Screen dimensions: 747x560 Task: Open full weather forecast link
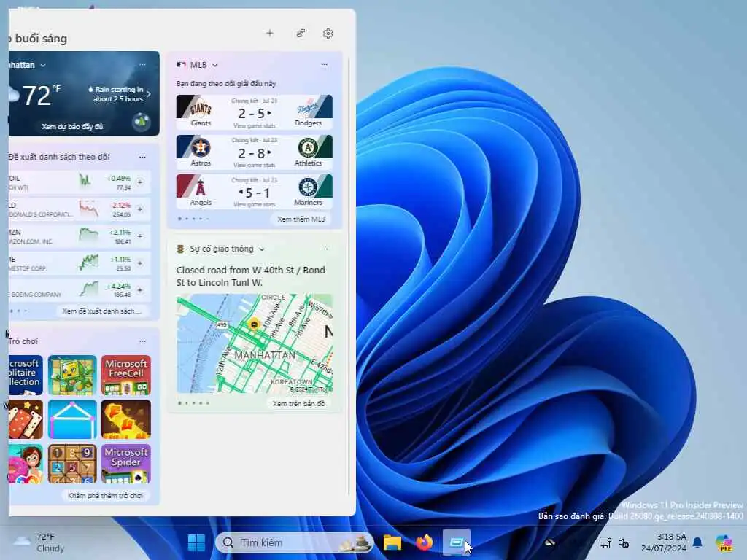72,126
